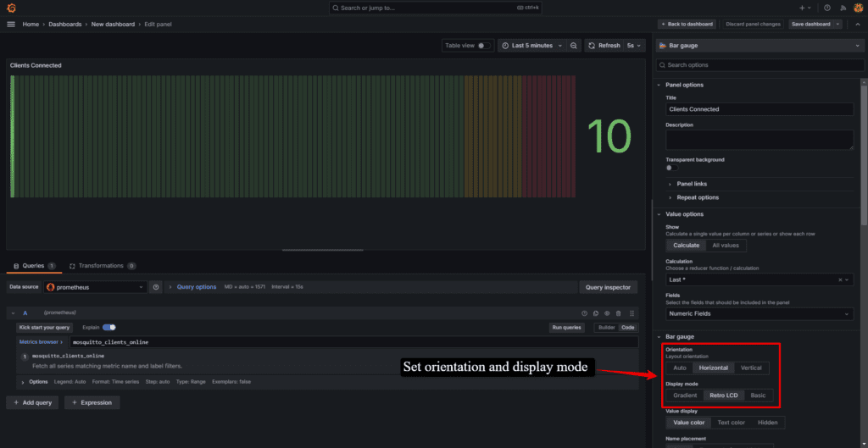Image resolution: width=868 pixels, height=448 pixels.
Task: Click Kick start your query
Action: point(44,328)
